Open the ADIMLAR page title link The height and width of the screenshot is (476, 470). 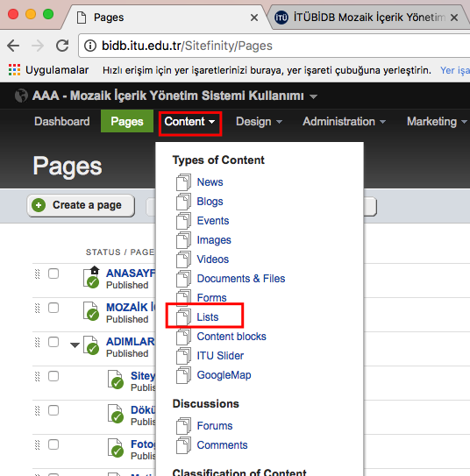click(x=131, y=342)
